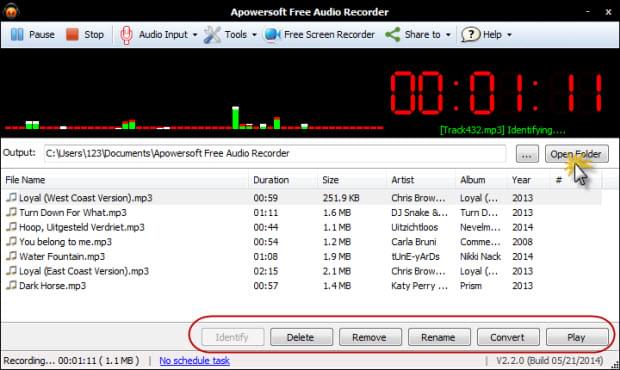Sort by Year column header
The image size is (620, 370).
(529, 180)
